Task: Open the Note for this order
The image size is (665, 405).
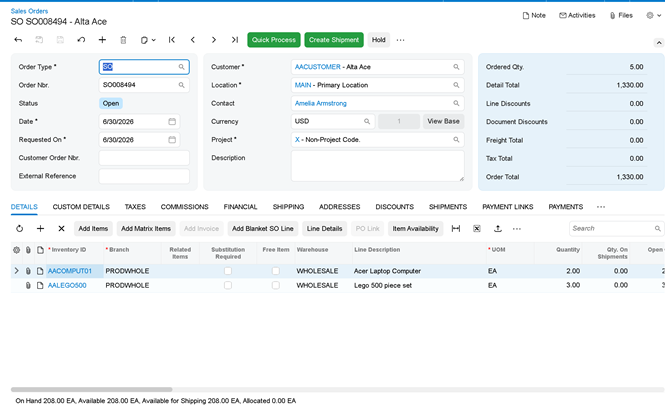Action: point(534,15)
